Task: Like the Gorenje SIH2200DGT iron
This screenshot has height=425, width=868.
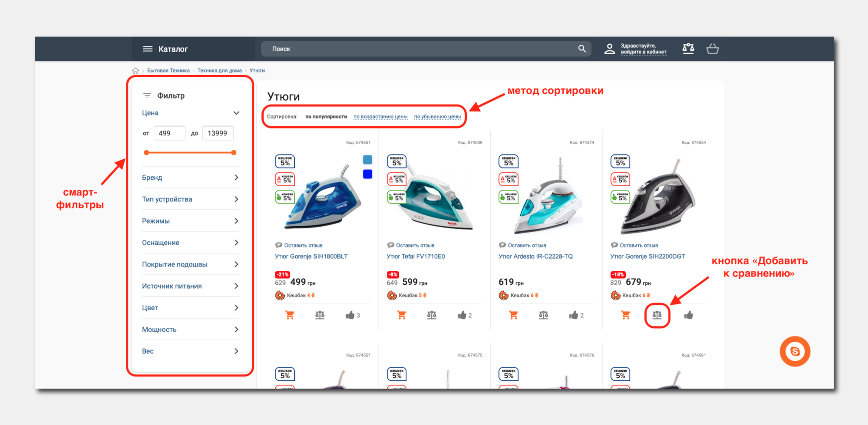Action: tap(689, 315)
